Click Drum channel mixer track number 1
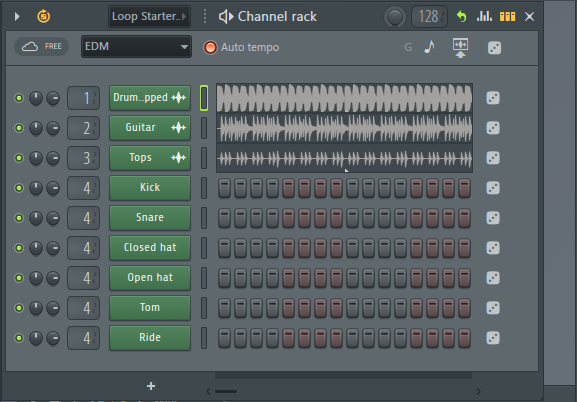Viewport: 577px width, 402px height. coord(84,98)
